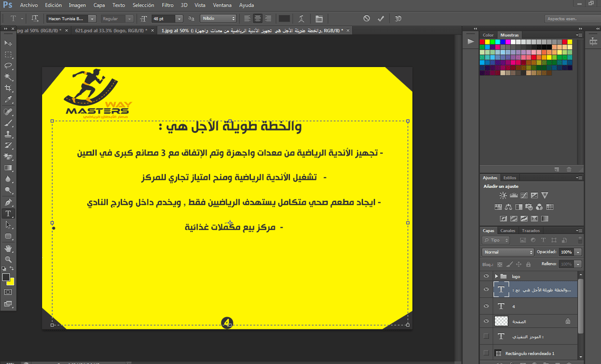601x364 pixels.
Task: Click the 3D text button
Action: [x=398, y=19]
